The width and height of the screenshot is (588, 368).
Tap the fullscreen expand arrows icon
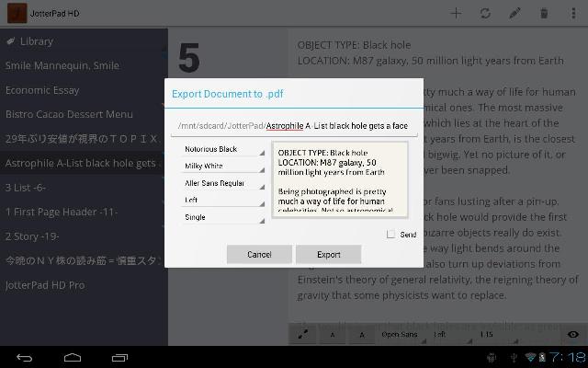coord(303,334)
